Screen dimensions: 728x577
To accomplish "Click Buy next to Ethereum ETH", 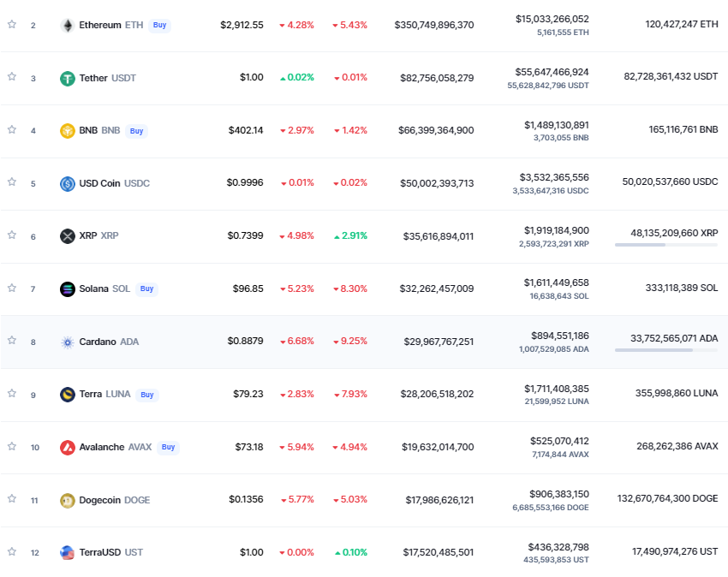I will pos(159,25).
